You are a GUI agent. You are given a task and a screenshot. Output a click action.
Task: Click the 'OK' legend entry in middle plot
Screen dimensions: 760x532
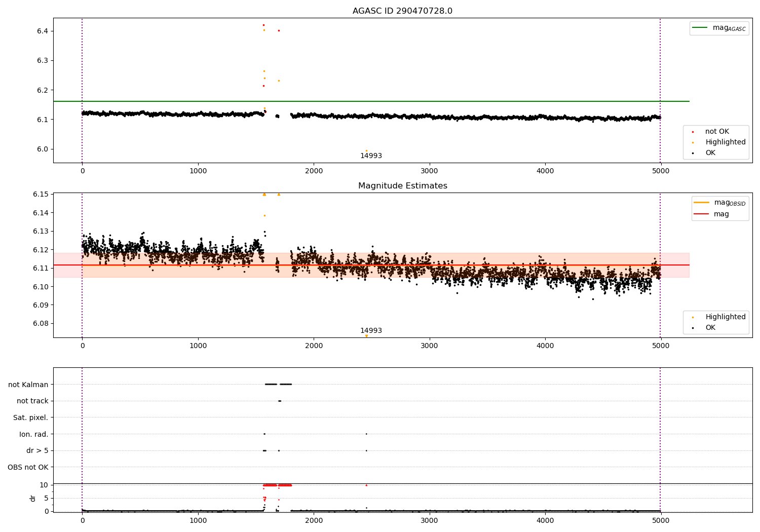(704, 328)
